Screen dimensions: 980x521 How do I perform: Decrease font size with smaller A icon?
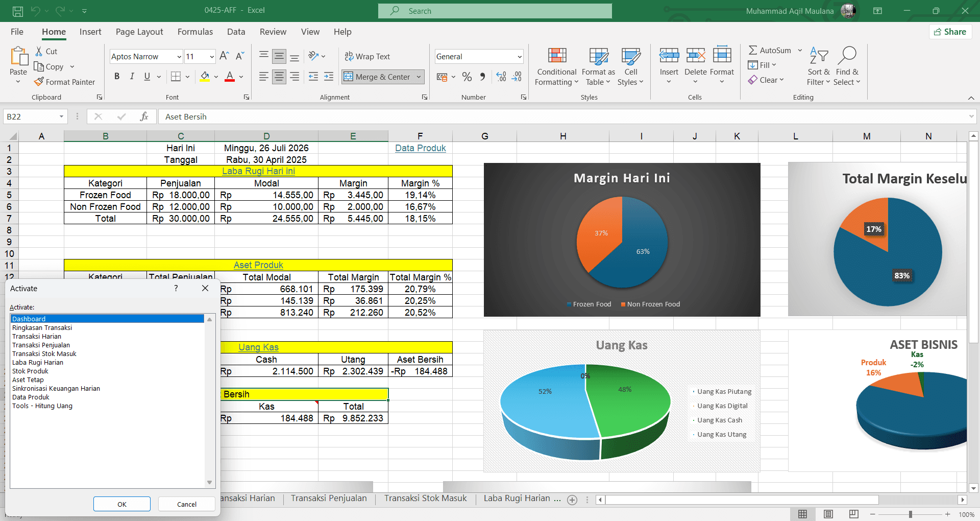[x=240, y=56]
